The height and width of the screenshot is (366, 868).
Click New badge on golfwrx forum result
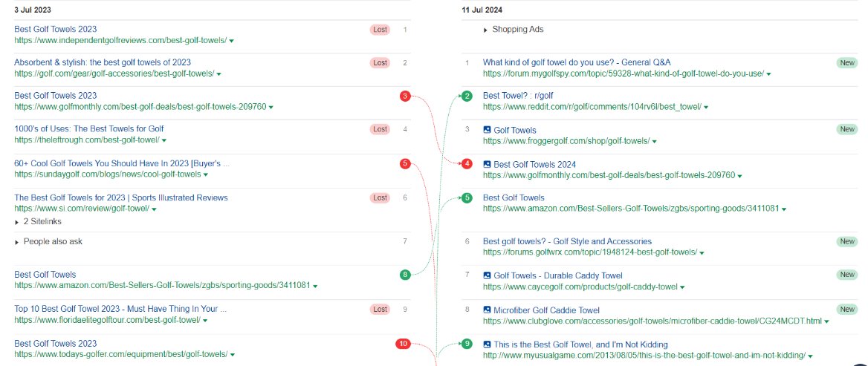[x=847, y=241]
